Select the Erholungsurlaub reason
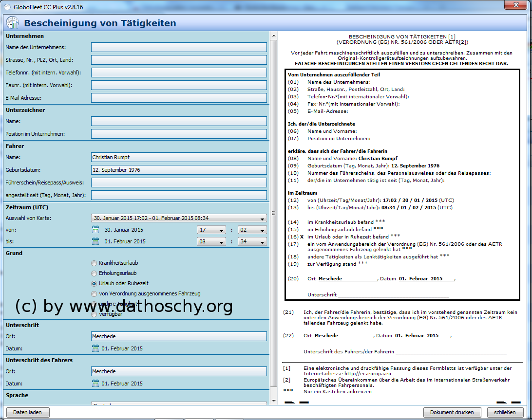Screen dimensions: 532x420 [x=94, y=273]
